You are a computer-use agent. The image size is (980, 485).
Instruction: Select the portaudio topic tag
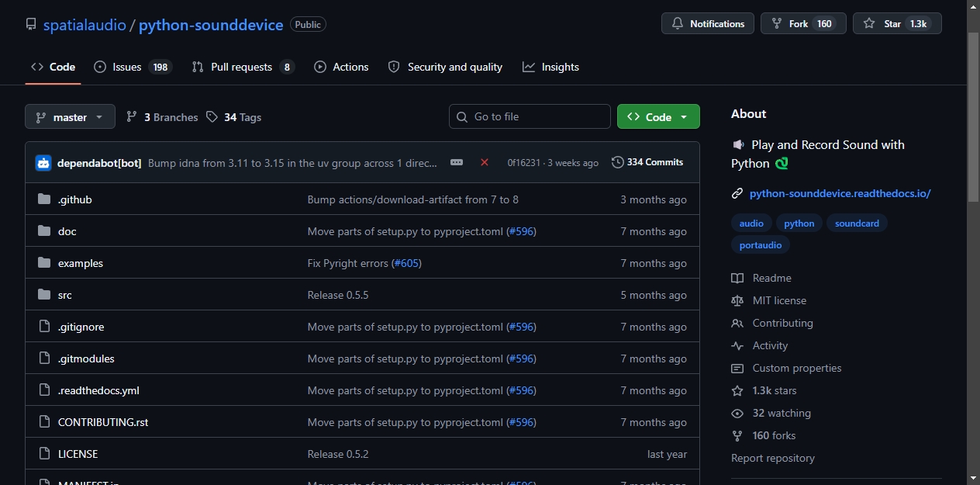tap(761, 244)
